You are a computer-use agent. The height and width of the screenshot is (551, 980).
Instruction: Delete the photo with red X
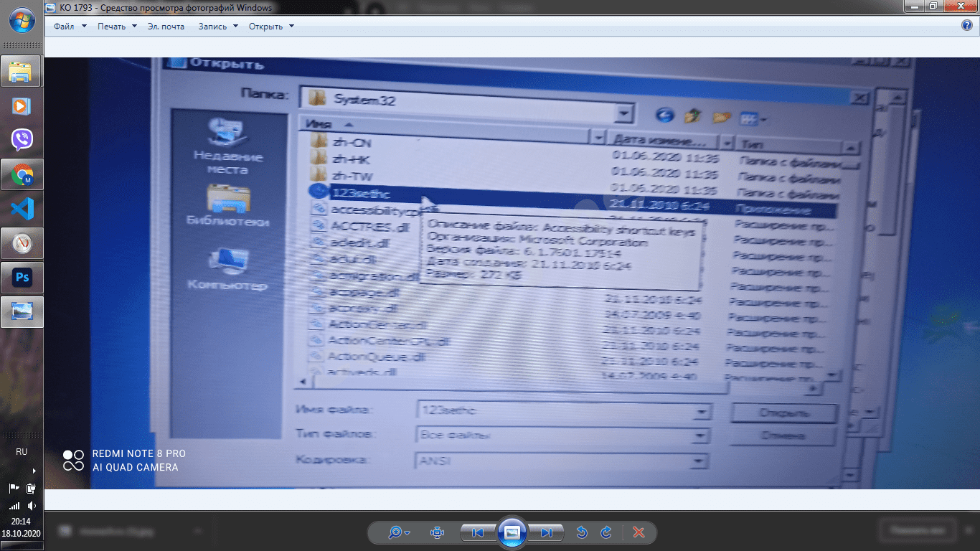pyautogui.click(x=639, y=532)
